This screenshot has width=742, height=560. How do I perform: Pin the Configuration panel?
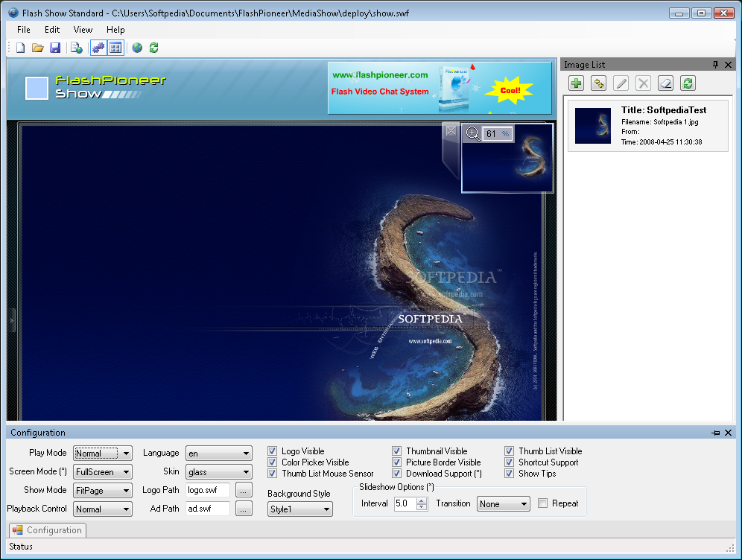pos(715,433)
